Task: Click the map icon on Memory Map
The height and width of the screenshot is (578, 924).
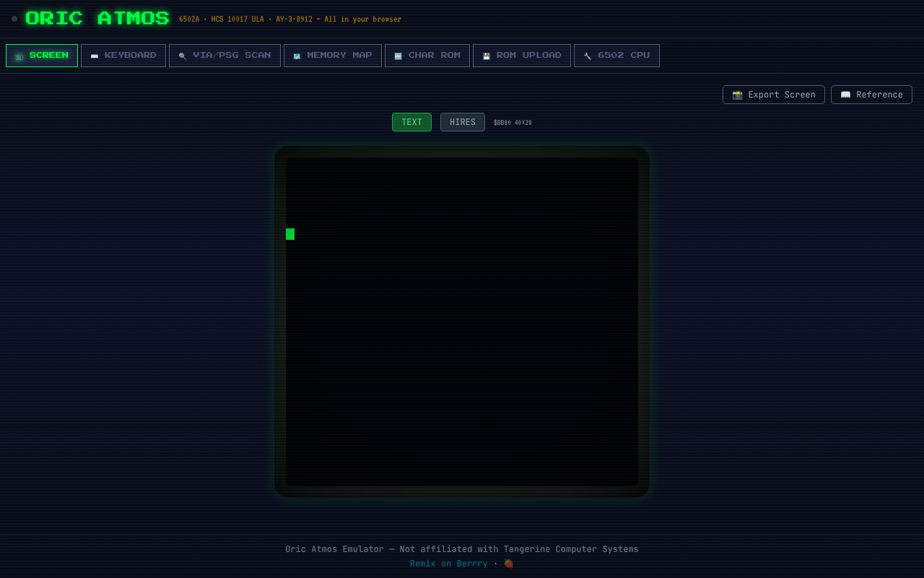Action: click(x=297, y=56)
